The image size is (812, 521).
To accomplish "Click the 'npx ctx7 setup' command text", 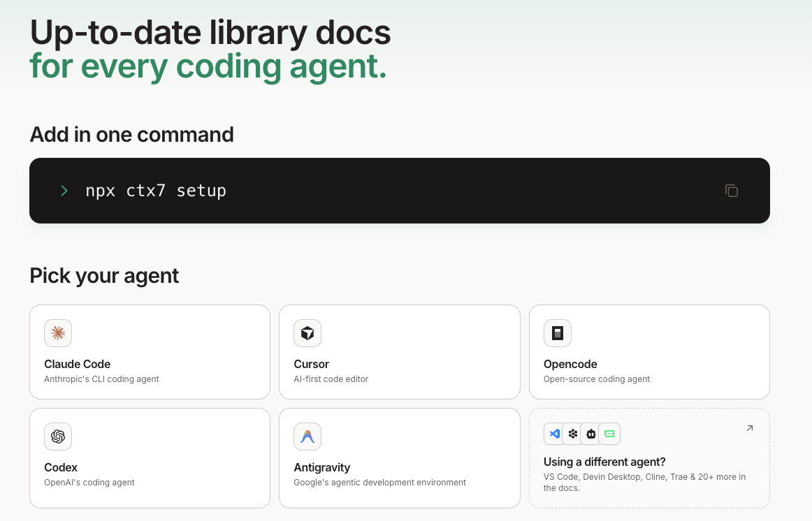I will tap(156, 191).
